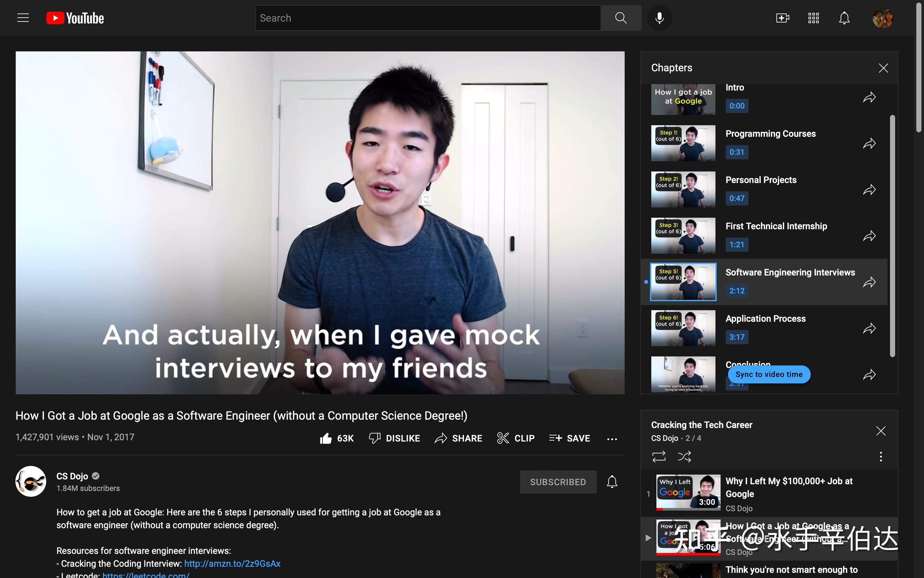924x578 pixels.
Task: Open the hamburger guide menu
Action: point(23,18)
